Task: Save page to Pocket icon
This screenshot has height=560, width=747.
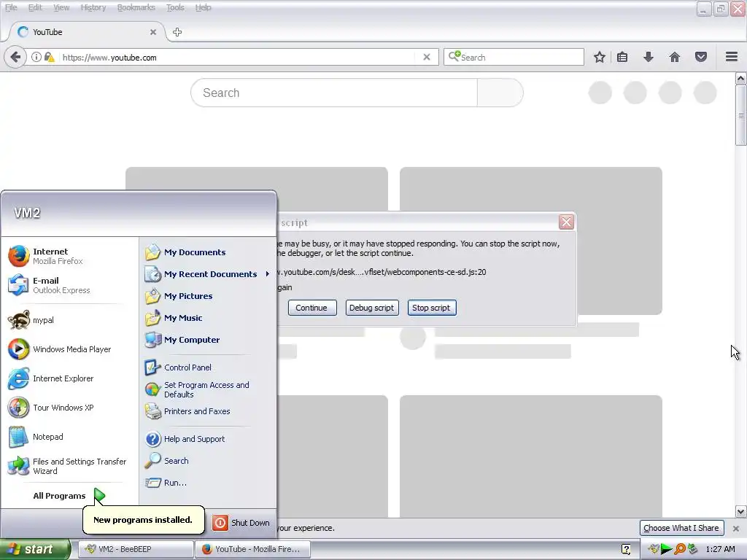Action: (x=701, y=57)
